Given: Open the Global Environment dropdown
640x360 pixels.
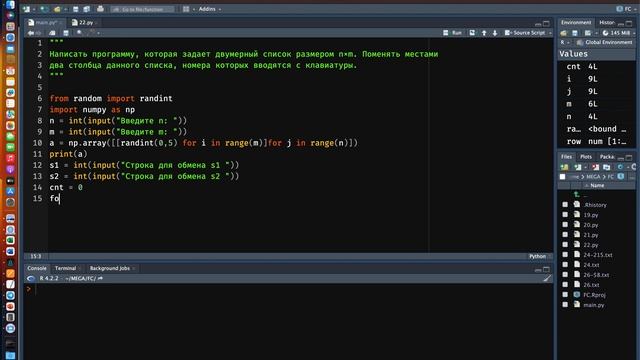Looking at the screenshot, I should [604, 42].
